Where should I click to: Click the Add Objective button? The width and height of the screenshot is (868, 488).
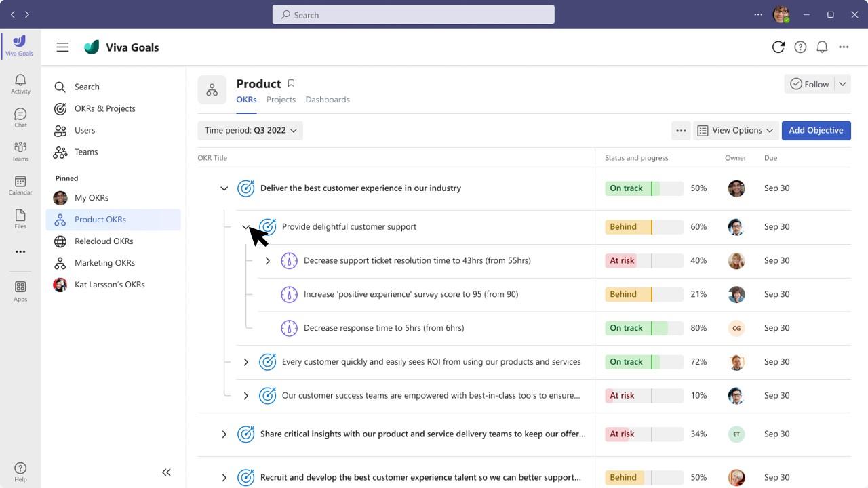click(816, 130)
